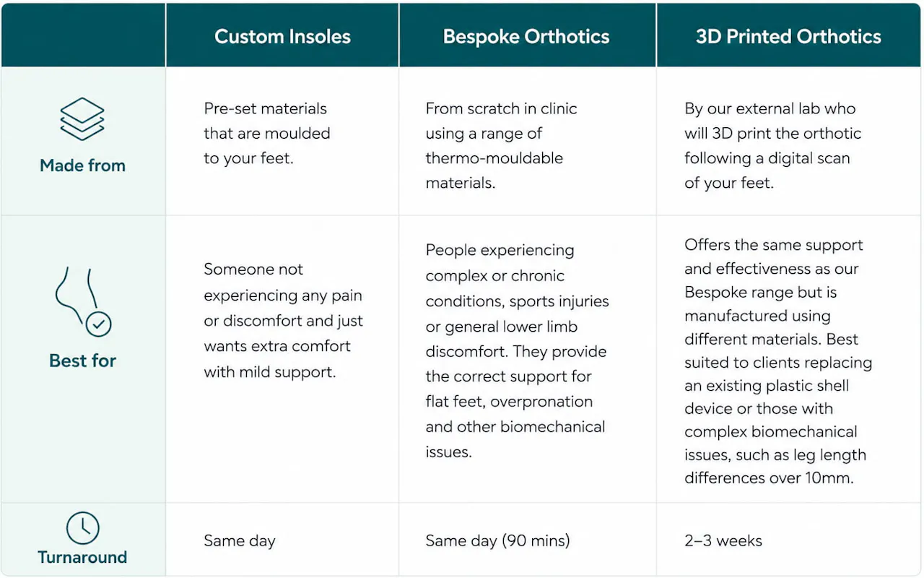Click the mild support Best for text
924x578 pixels.
point(283,321)
